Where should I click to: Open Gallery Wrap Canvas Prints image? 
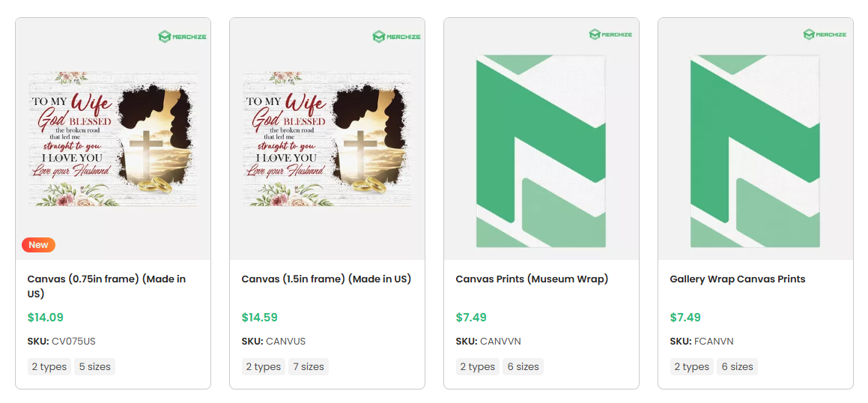756,151
